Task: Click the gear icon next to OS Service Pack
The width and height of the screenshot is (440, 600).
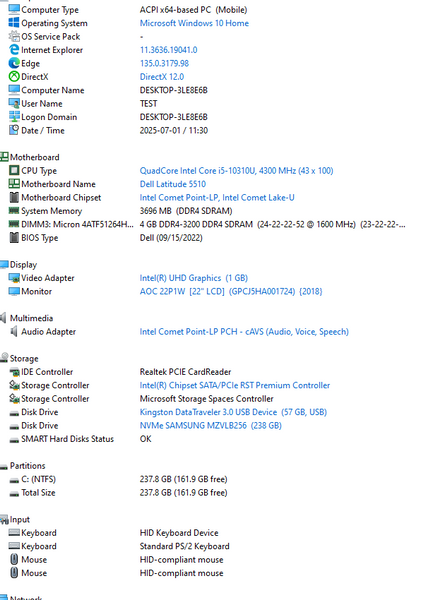Action: 14,36
